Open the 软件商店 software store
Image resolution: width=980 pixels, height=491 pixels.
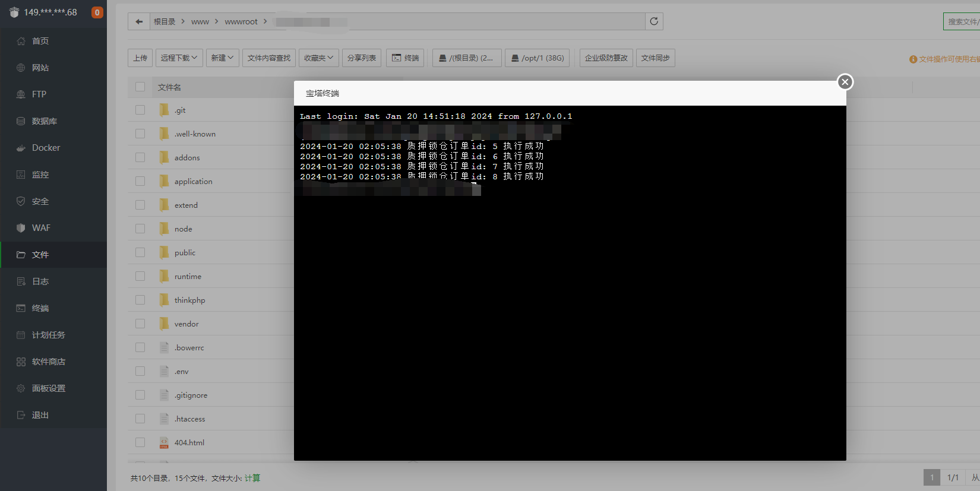point(48,362)
